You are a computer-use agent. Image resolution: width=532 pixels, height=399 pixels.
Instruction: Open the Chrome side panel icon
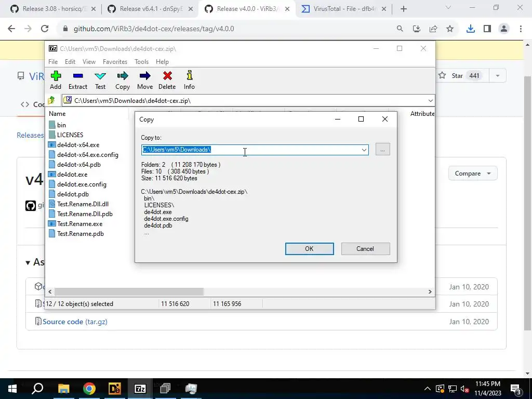coord(487,29)
